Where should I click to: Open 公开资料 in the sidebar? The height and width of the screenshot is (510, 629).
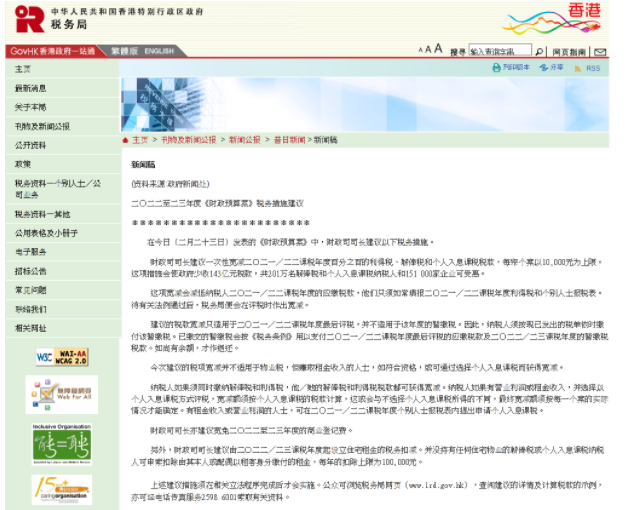click(63, 145)
